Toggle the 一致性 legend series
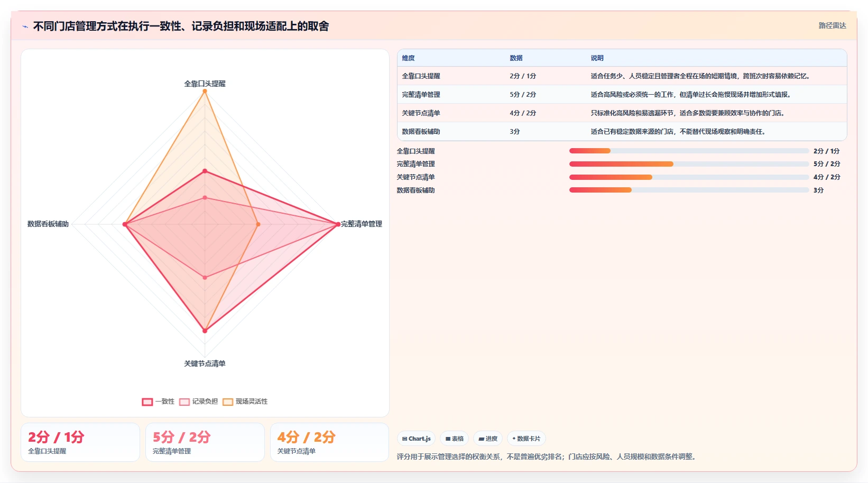 coord(158,402)
